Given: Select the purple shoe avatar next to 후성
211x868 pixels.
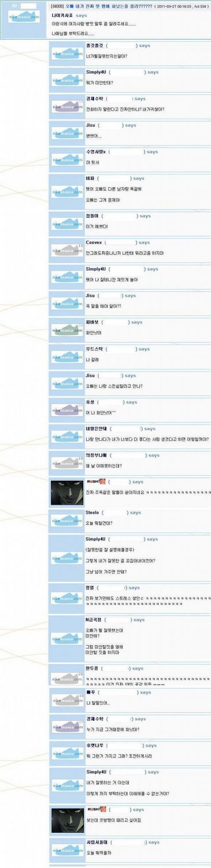Looking at the screenshot, I should point(67,410).
